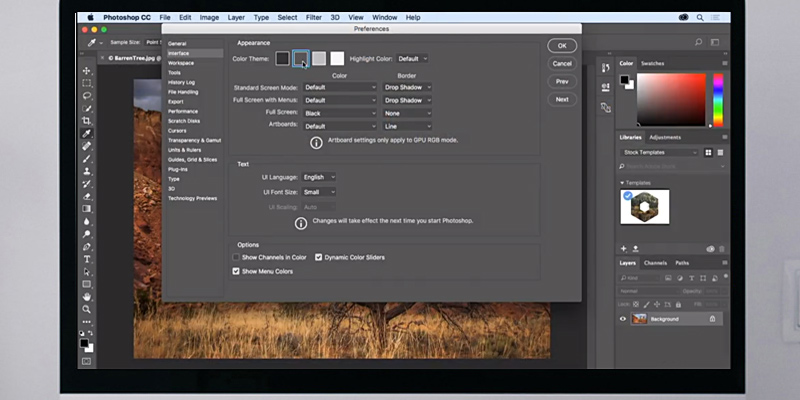Click the Photoshop search icon in options bar

[x=698, y=42]
